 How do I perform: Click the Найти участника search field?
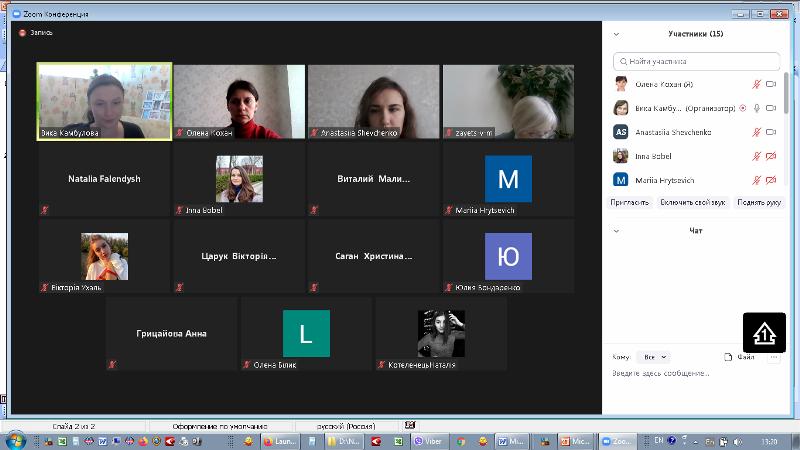click(x=696, y=61)
